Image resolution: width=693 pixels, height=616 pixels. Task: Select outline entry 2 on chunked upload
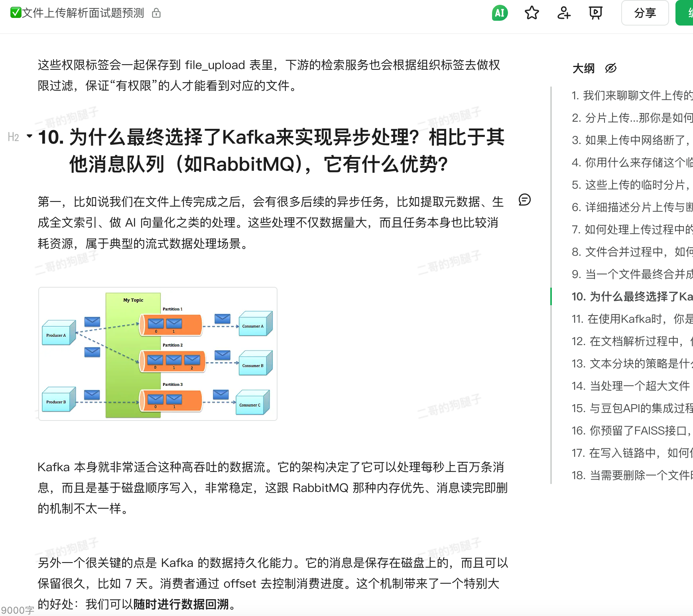(x=632, y=118)
